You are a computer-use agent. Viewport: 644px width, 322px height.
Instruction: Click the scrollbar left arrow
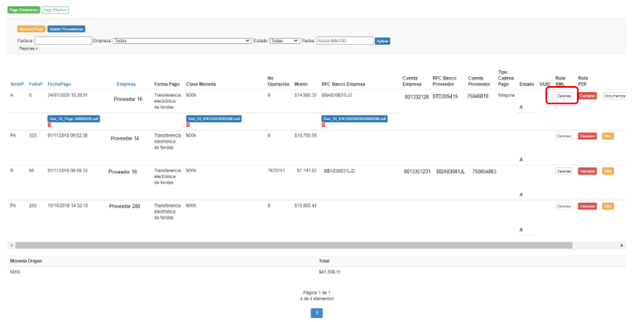tap(12, 245)
